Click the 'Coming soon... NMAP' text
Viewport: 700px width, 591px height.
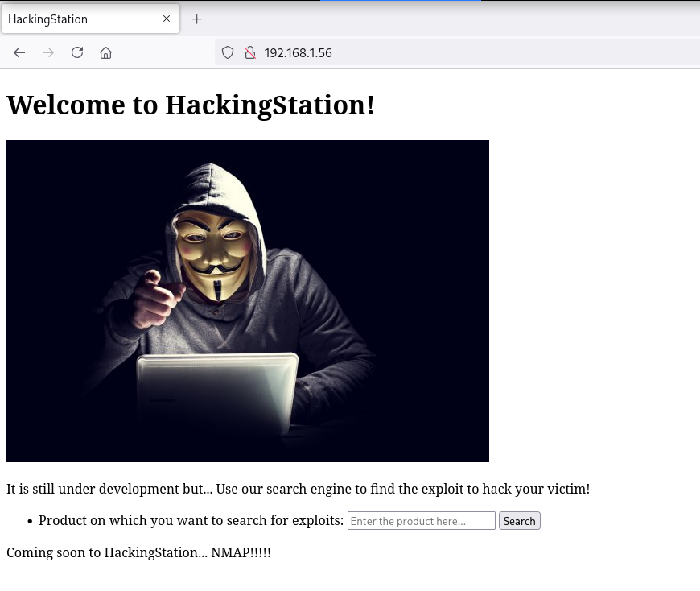tap(139, 552)
